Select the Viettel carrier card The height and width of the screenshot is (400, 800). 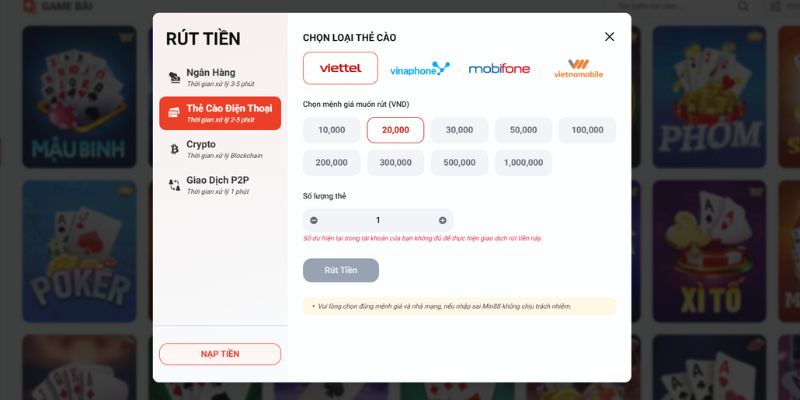pyautogui.click(x=340, y=68)
